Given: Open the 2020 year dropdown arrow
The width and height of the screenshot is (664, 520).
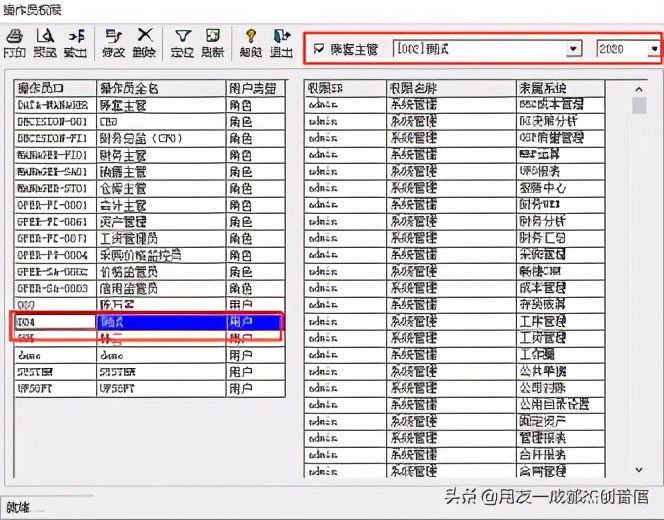Looking at the screenshot, I should pyautogui.click(x=654, y=49).
